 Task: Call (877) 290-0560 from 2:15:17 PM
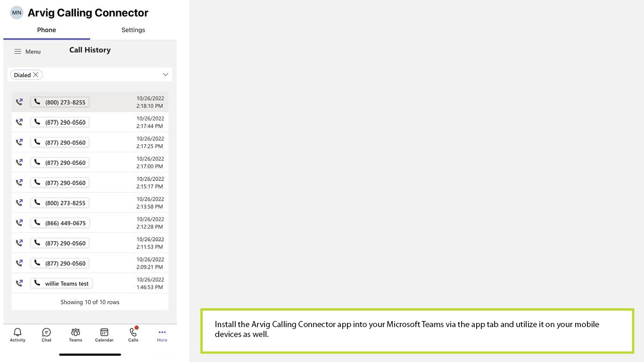coord(60,183)
